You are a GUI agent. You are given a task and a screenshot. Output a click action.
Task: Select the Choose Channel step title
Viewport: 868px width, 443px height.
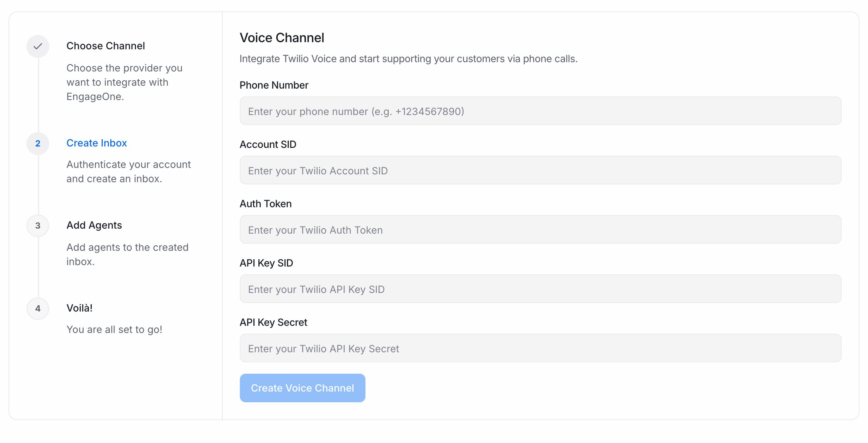(x=106, y=46)
